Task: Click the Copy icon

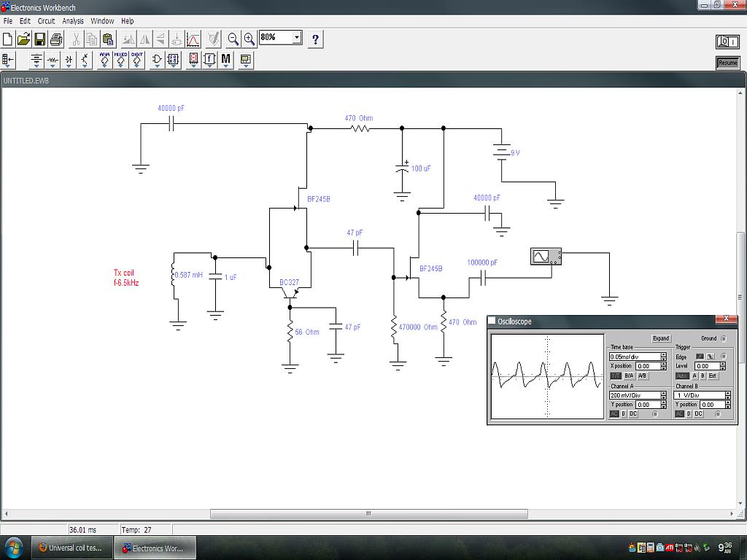Action: [92, 39]
